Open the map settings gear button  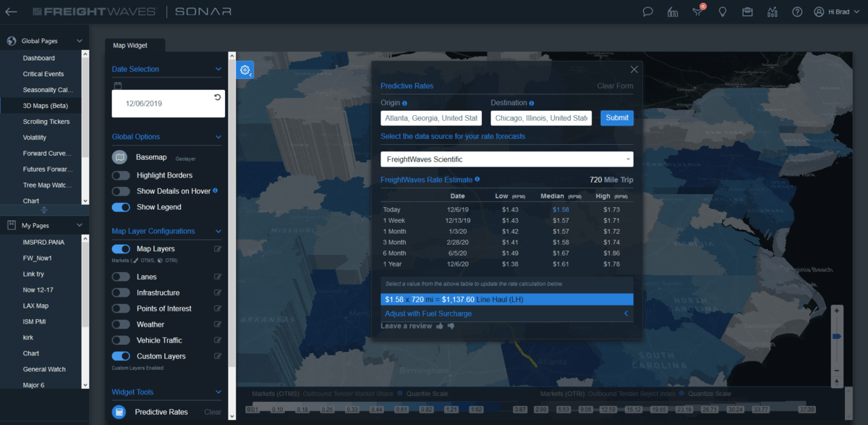[x=245, y=70]
